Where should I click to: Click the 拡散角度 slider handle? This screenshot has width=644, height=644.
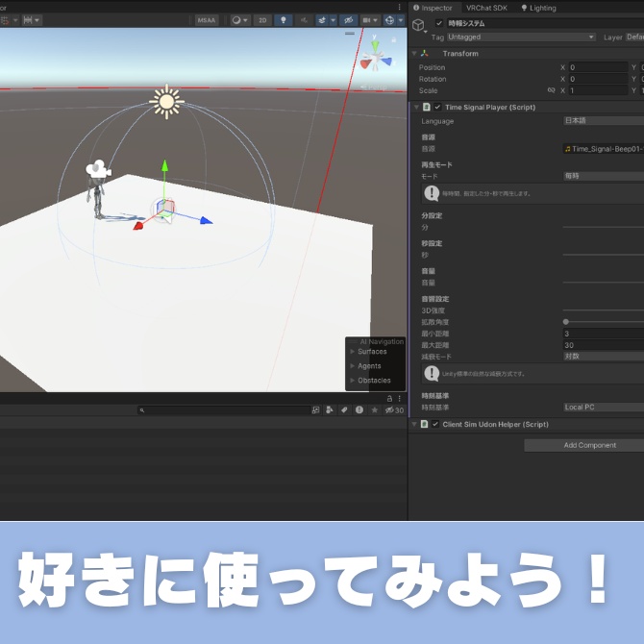(x=566, y=322)
